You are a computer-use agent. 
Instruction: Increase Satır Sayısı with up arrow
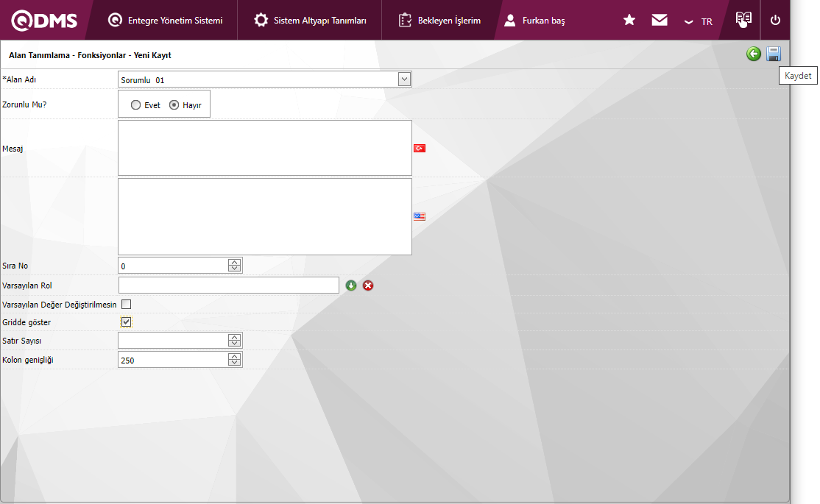234,337
